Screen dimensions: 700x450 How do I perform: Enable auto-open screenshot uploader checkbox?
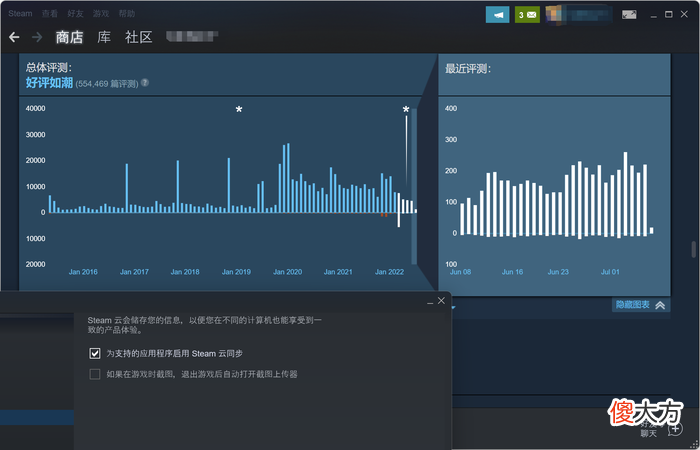(95, 374)
